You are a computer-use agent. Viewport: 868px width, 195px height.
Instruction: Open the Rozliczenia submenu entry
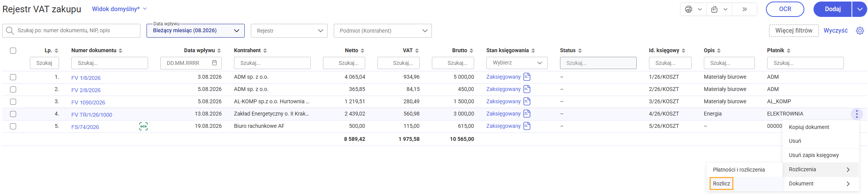click(x=820, y=169)
